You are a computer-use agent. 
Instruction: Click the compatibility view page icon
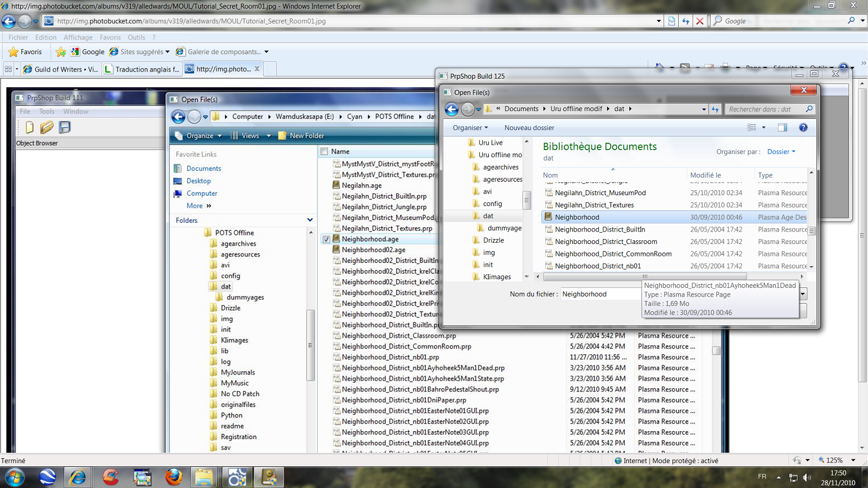tap(672, 21)
